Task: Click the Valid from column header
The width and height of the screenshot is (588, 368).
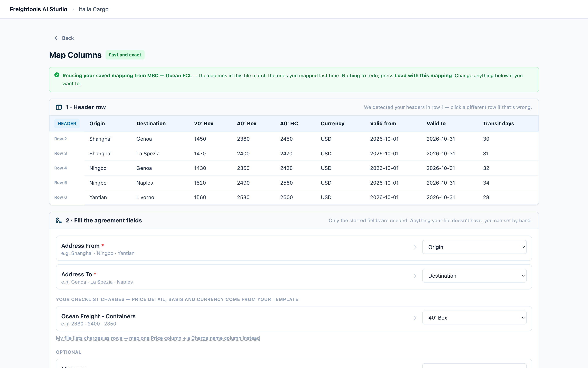Action: [383, 124]
